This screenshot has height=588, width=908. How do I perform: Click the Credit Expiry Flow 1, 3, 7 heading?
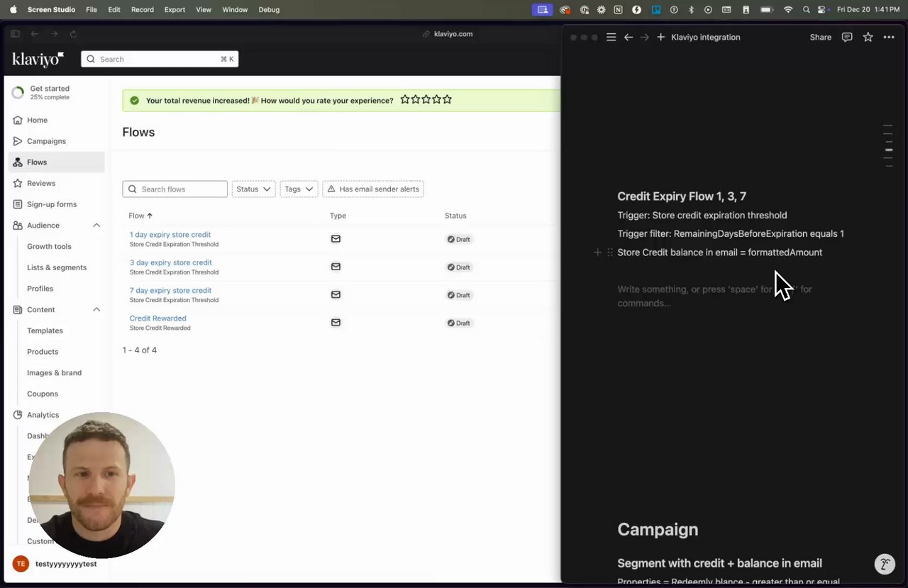click(x=682, y=196)
